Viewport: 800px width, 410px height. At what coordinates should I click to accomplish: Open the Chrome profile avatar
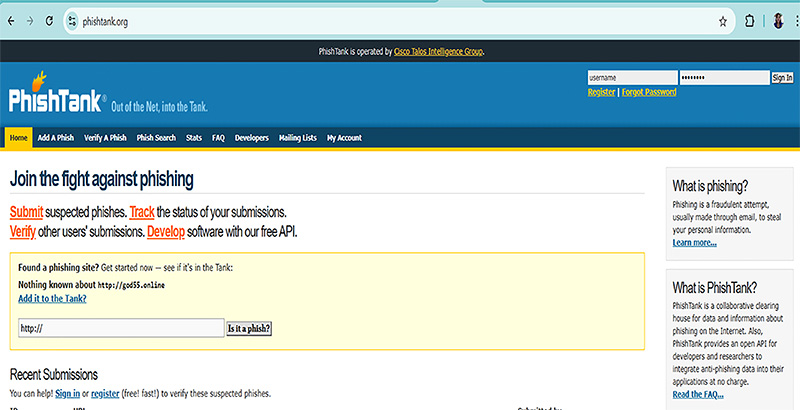(778, 21)
